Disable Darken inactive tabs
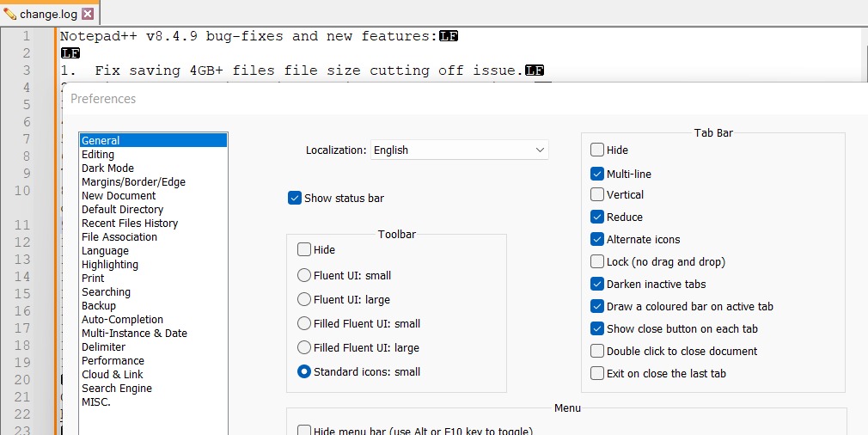The width and height of the screenshot is (868, 435). click(x=597, y=285)
